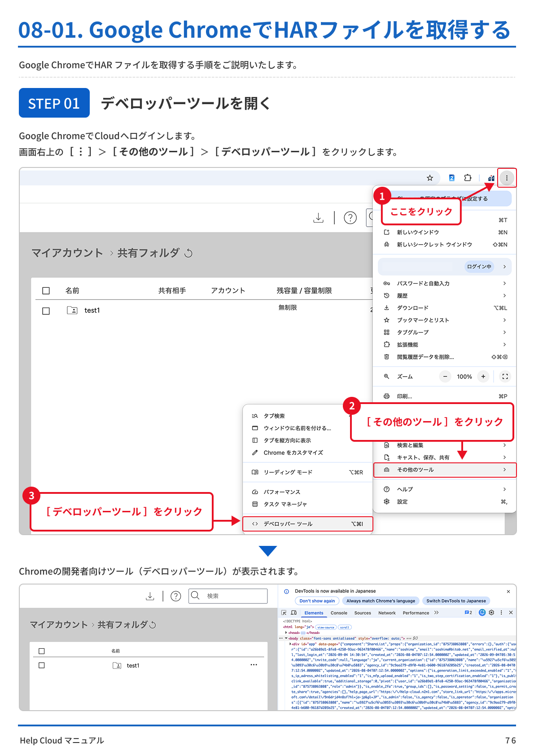Toggle fullscreen icon next to zoom controls

(x=505, y=377)
